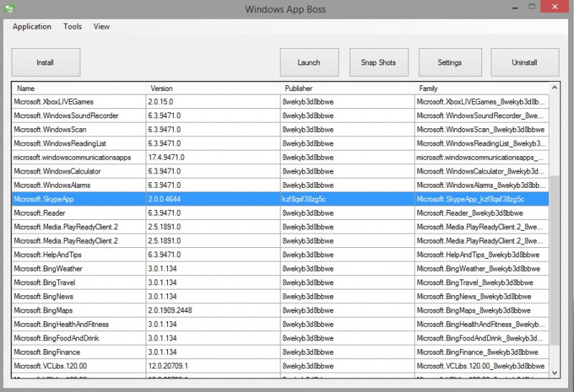
Task: Select Microsoft.HelpAndTips app
Action: (x=281, y=254)
